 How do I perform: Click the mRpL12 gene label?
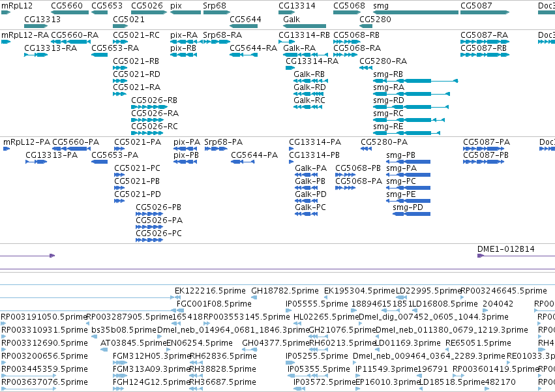17,6
